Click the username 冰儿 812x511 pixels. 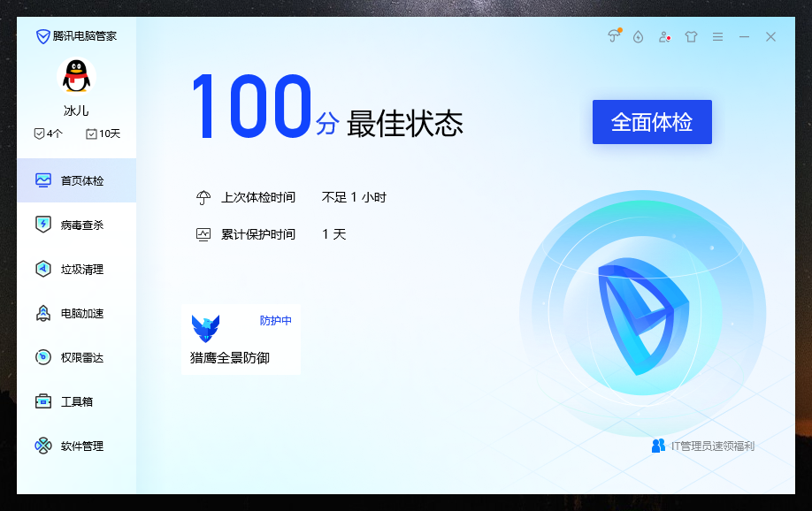(x=76, y=111)
